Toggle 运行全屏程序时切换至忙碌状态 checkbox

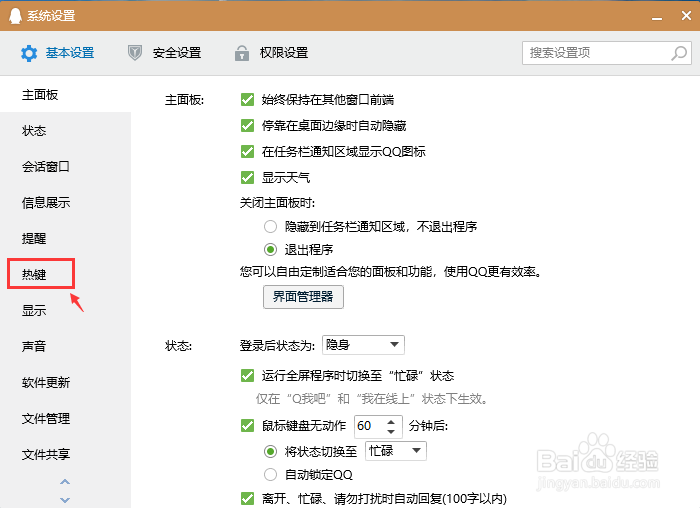[x=247, y=375]
